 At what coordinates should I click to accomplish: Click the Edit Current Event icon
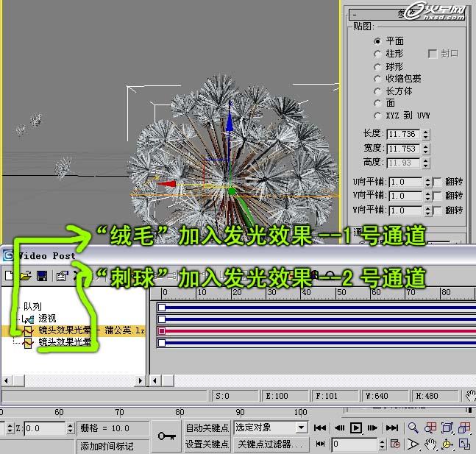(x=63, y=276)
